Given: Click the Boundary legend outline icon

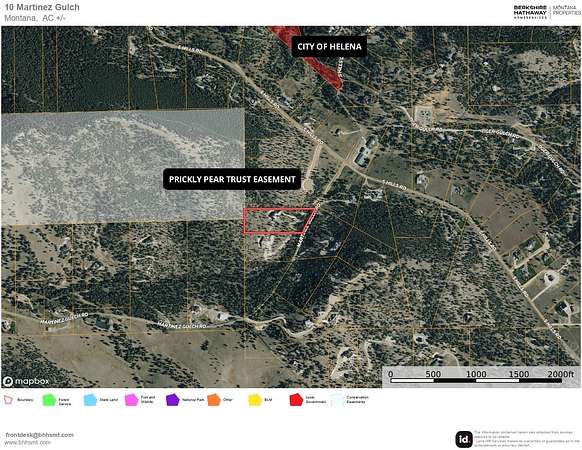Looking at the screenshot, I should (8, 400).
